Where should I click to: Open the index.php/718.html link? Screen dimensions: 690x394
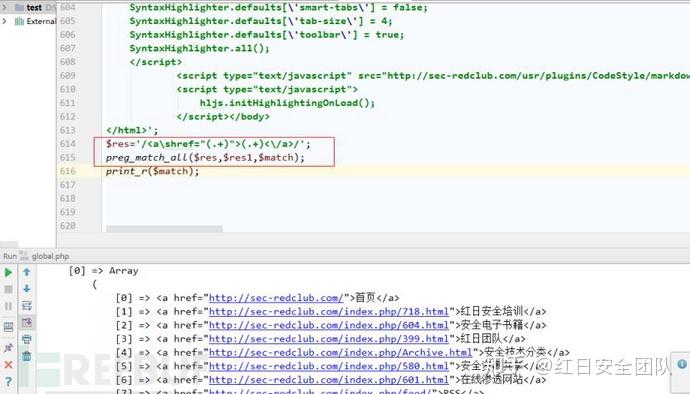pyautogui.click(x=329, y=312)
